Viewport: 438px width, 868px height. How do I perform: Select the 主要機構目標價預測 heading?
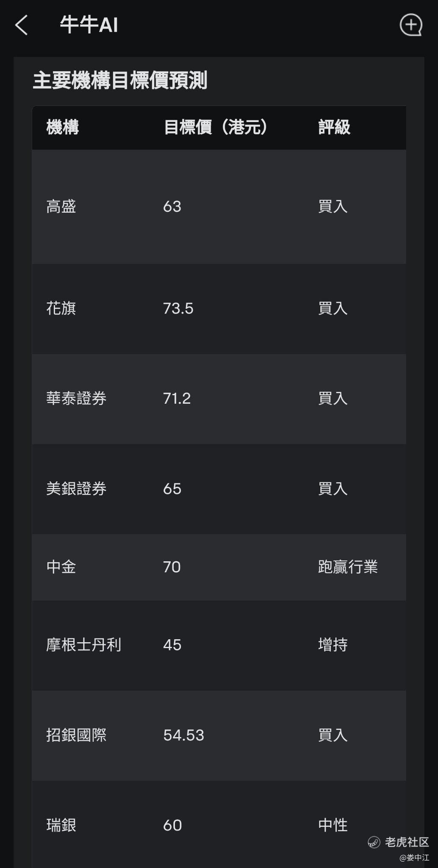(x=120, y=80)
